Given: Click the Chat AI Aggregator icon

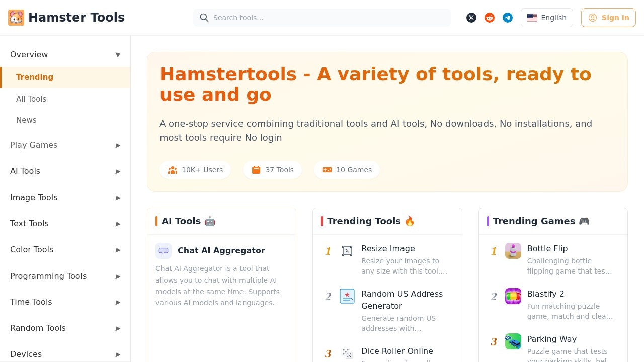Looking at the screenshot, I should (x=164, y=251).
